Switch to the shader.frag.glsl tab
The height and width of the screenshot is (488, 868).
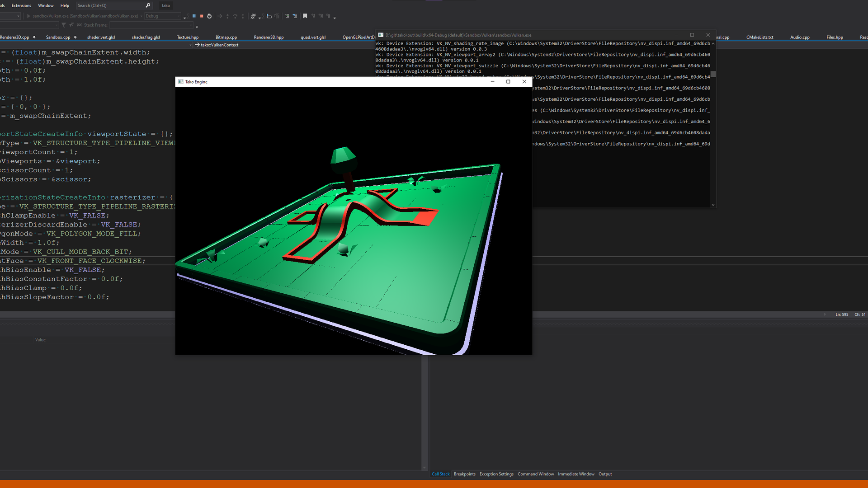click(146, 37)
